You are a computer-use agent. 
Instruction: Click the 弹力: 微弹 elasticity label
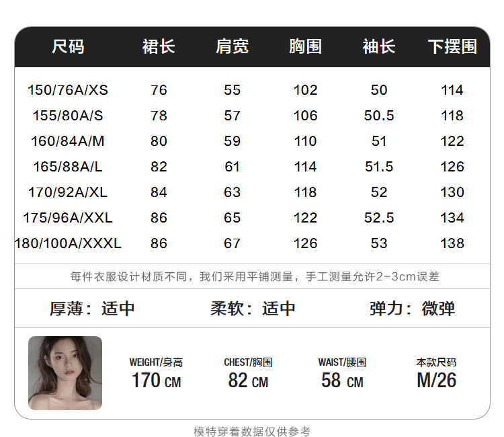(413, 309)
